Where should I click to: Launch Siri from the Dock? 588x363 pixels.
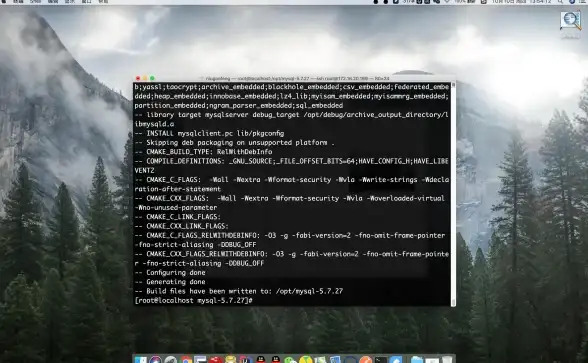coord(155,360)
